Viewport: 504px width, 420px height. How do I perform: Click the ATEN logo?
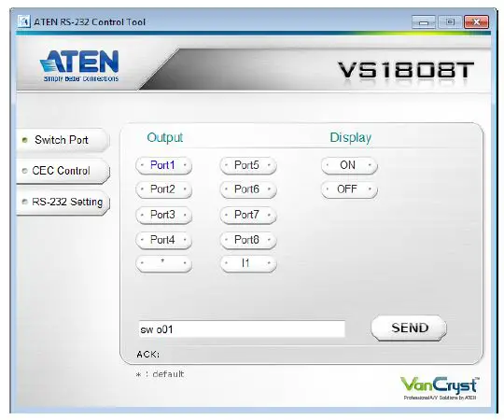79,65
